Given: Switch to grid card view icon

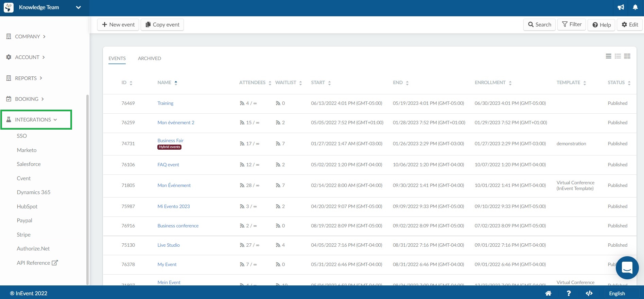Looking at the screenshot, I should coord(627,56).
